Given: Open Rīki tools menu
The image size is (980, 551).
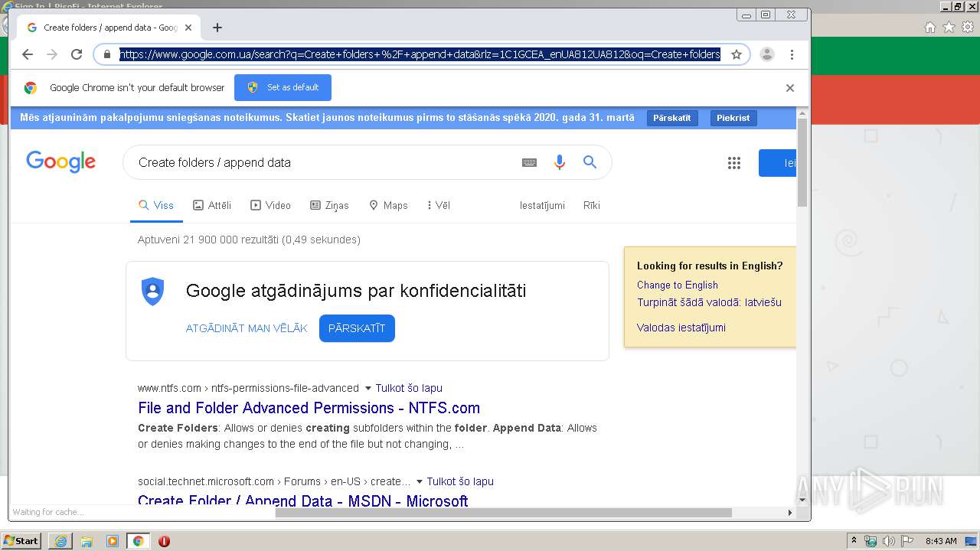Looking at the screenshot, I should point(592,205).
